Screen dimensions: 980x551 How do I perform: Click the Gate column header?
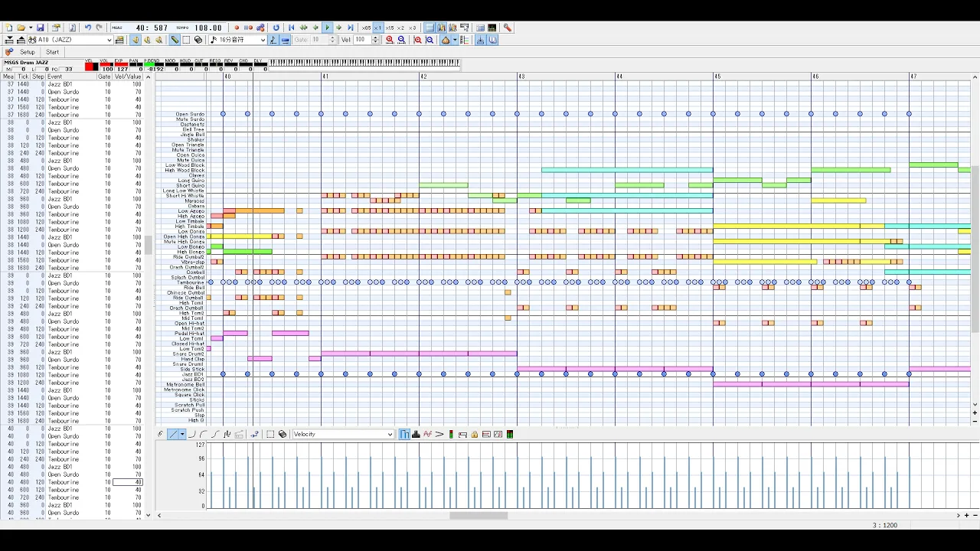click(x=104, y=77)
